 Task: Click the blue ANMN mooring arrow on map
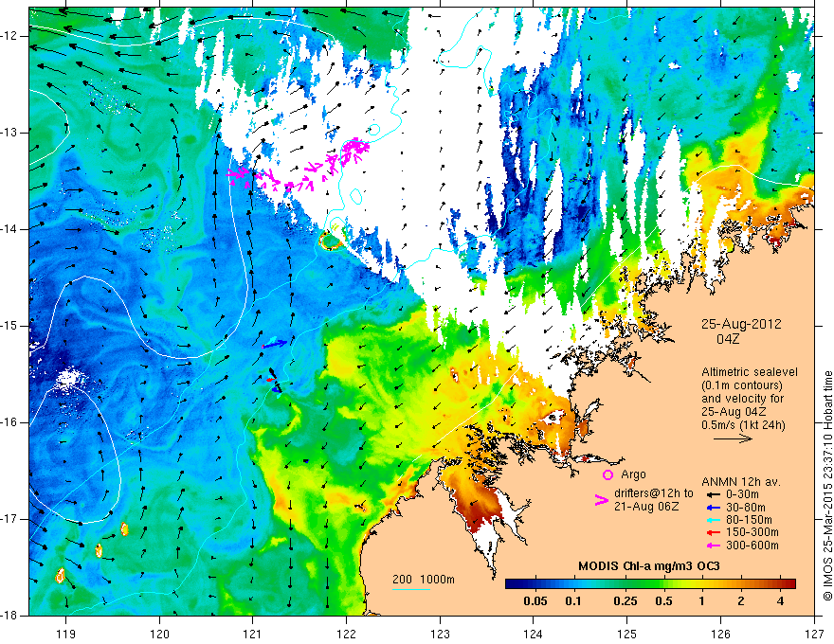275,344
